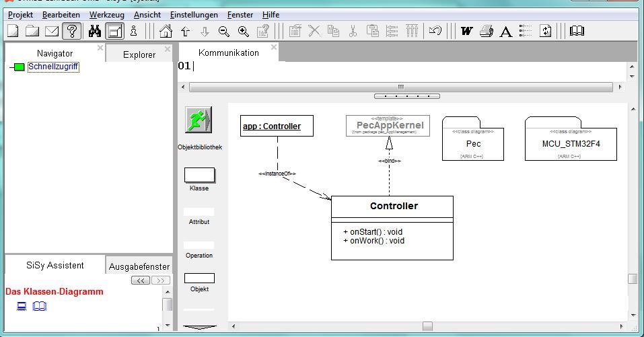Click the info person icon

click(x=133, y=31)
